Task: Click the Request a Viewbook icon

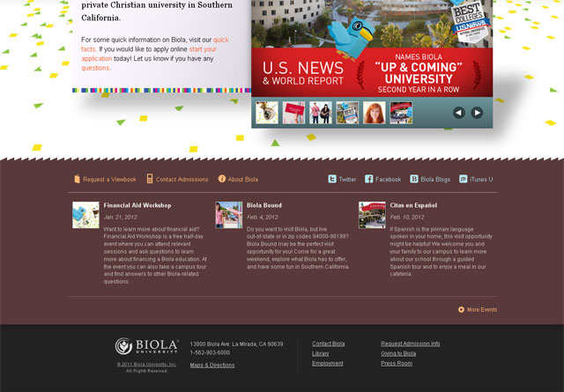Action: click(78, 179)
